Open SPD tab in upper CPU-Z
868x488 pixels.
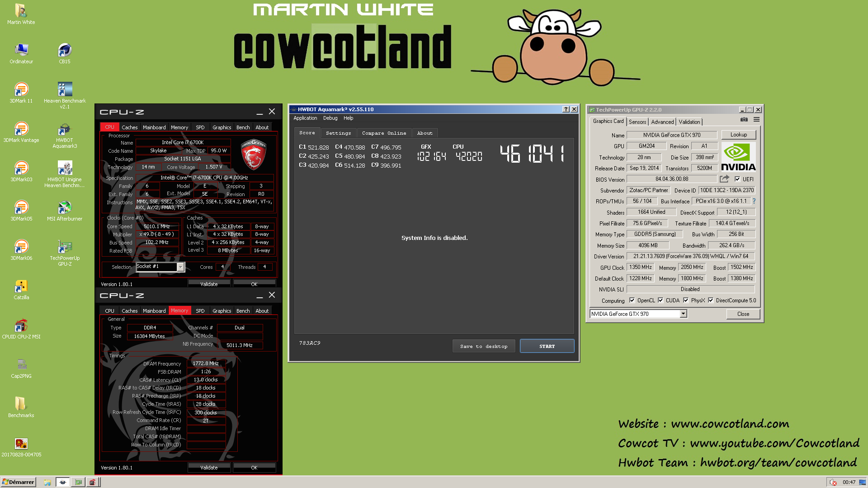tap(200, 127)
